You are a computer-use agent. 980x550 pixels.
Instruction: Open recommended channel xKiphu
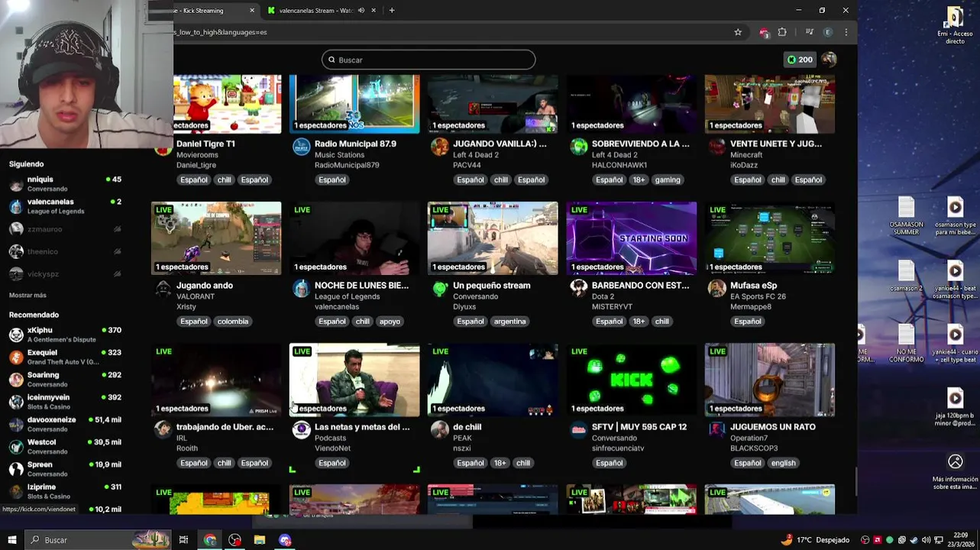click(66, 335)
